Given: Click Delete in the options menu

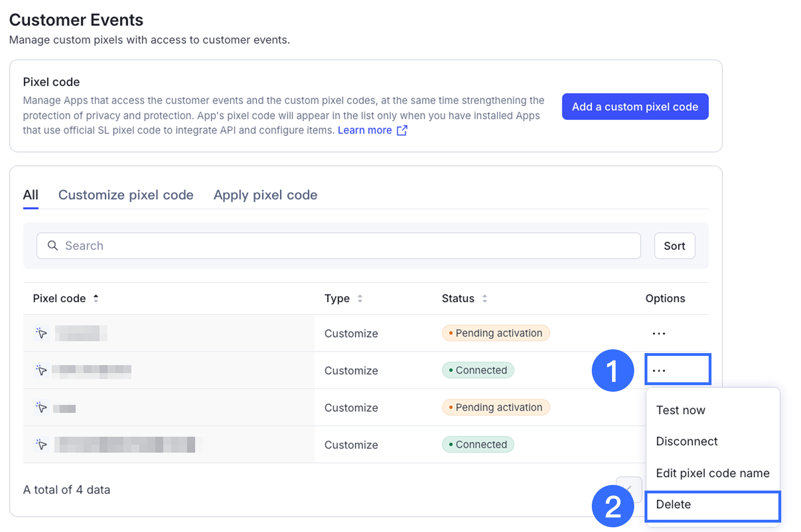Looking at the screenshot, I should pyautogui.click(x=673, y=504).
